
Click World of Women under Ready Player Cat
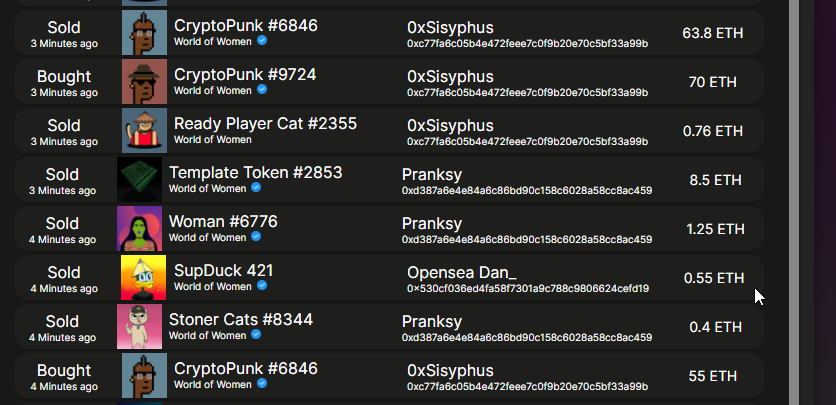point(213,140)
